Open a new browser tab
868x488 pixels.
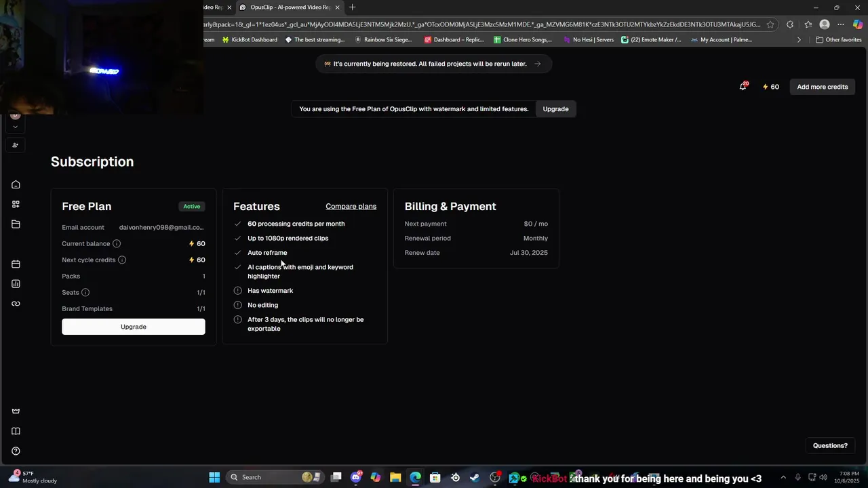(352, 7)
